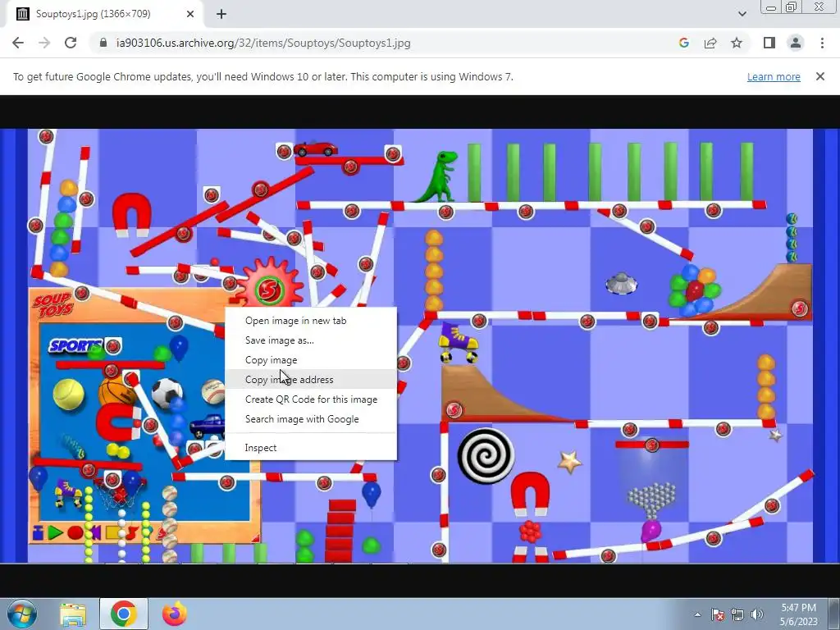The width and height of the screenshot is (840, 630).
Task: Choose Create QR Code for this image
Action: click(x=311, y=399)
